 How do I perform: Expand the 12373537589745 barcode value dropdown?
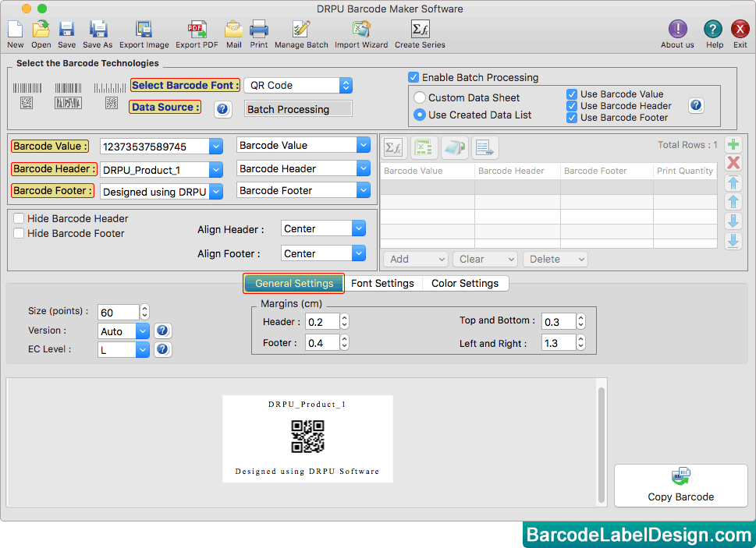[216, 147]
